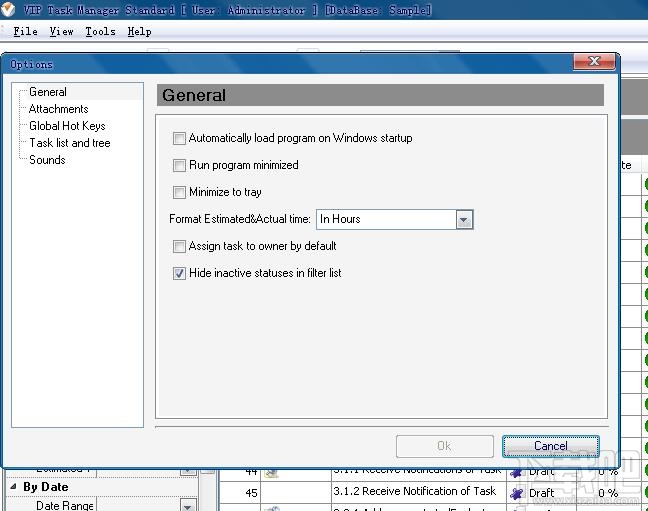The image size is (648, 511).
Task: Click 0 % progress cell in row 45
Action: tap(608, 493)
